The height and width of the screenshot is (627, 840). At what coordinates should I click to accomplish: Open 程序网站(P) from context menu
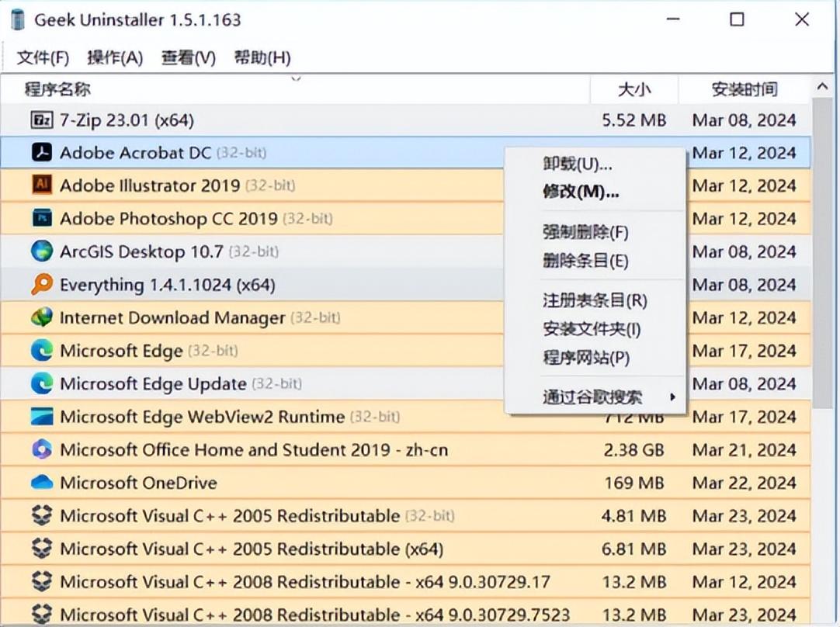tap(586, 357)
